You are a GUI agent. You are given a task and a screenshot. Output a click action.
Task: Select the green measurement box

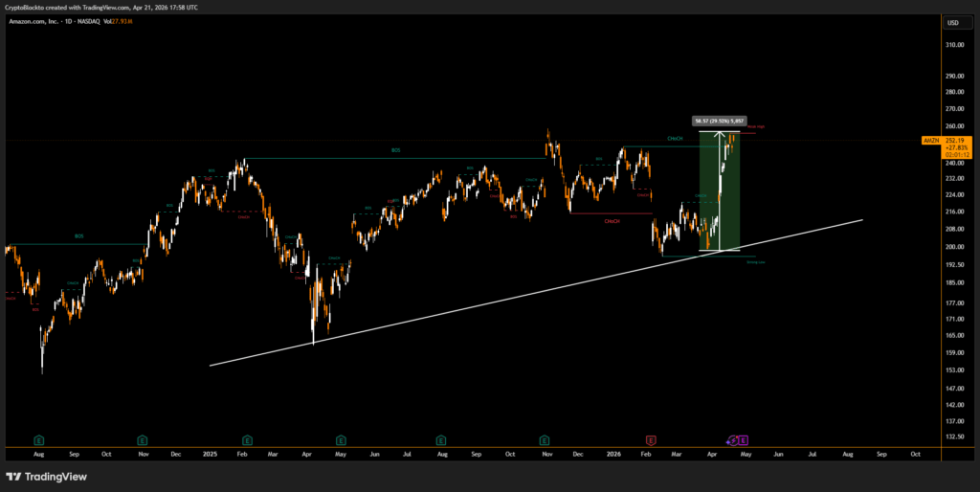coord(718,191)
